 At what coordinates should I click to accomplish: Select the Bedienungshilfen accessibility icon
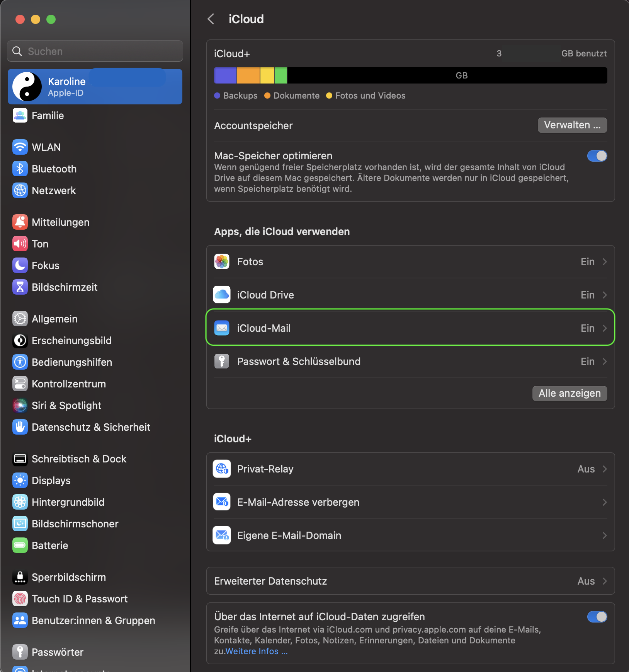coord(20,362)
